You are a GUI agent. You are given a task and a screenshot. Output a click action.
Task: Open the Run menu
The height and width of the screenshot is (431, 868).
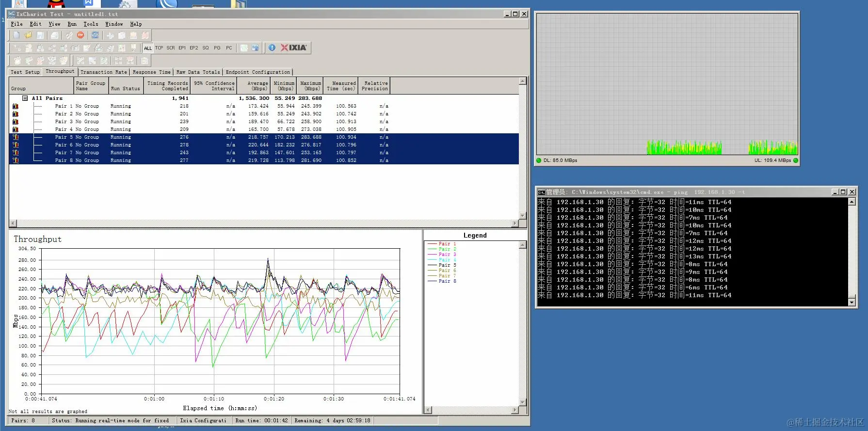(72, 24)
